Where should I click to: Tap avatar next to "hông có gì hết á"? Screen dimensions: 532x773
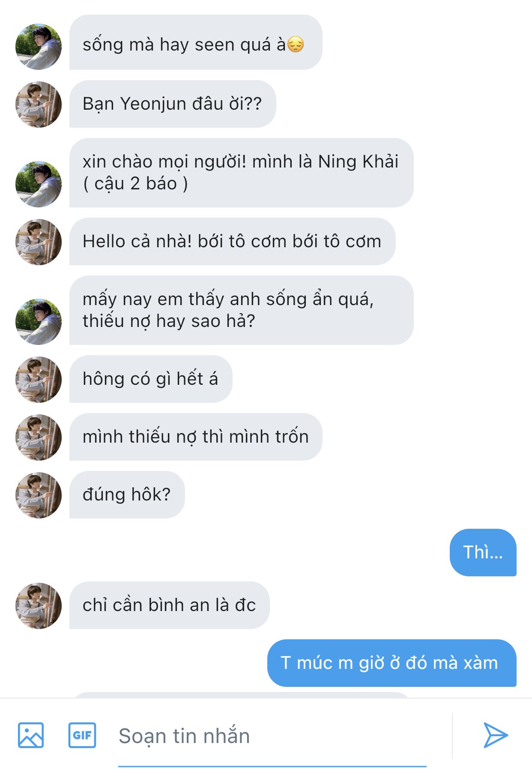point(39,379)
